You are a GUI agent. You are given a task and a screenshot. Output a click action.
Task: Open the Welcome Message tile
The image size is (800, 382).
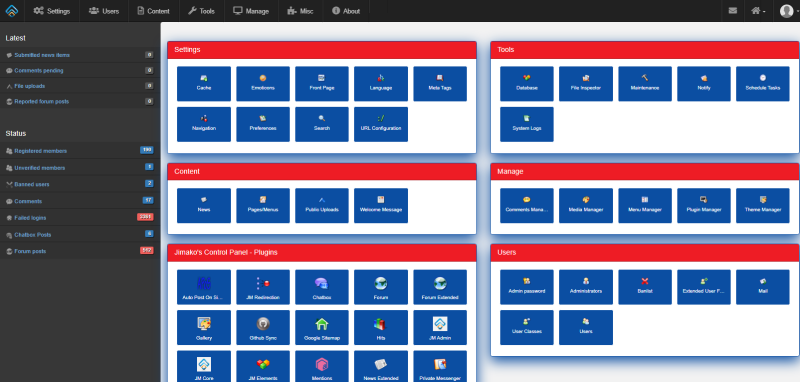pyautogui.click(x=381, y=206)
